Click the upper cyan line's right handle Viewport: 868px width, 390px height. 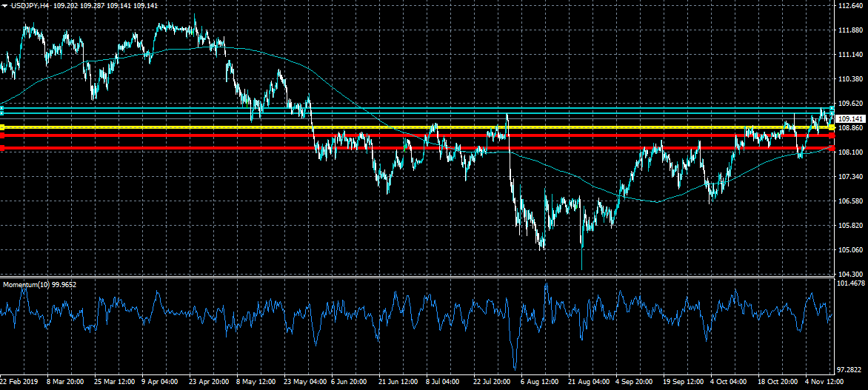click(832, 109)
